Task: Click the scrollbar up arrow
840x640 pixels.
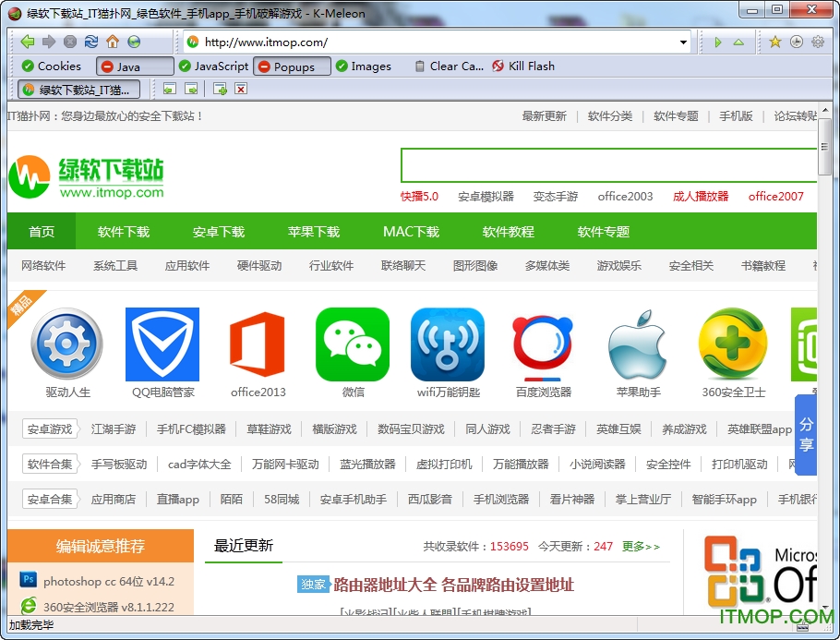Action: pyautogui.click(x=824, y=110)
